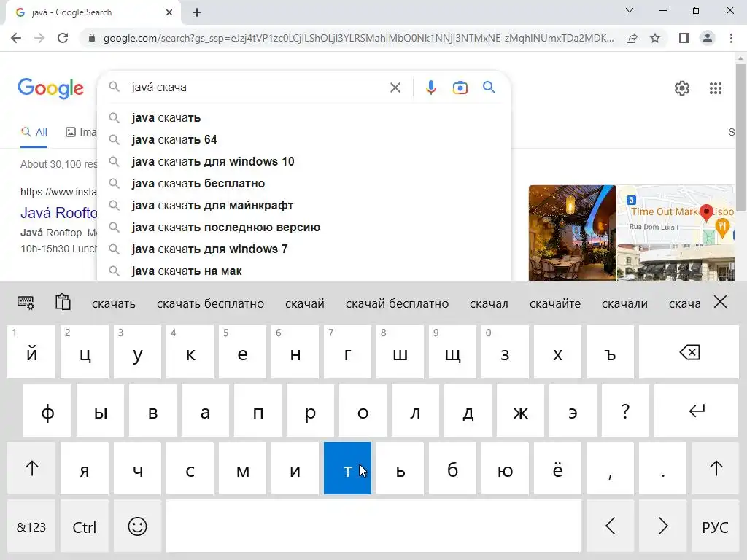Bookmark this page with the star
The width and height of the screenshot is (747, 560).
point(655,38)
